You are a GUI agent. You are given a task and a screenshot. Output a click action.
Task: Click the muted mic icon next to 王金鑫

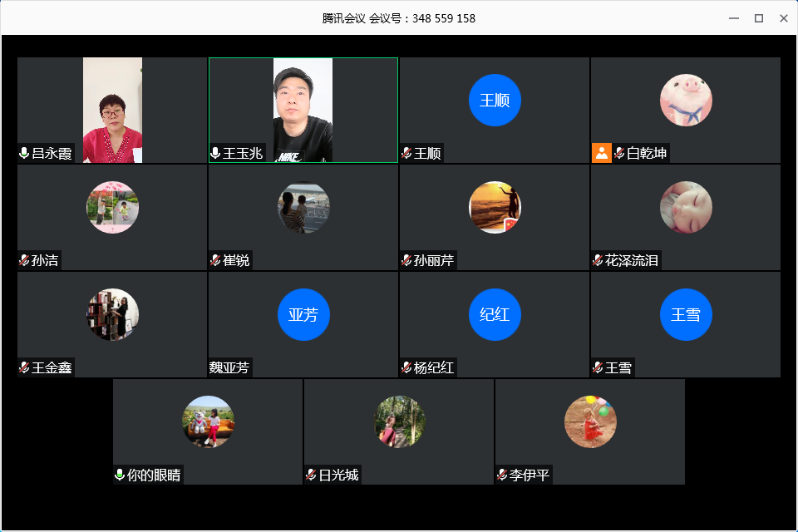coord(24,367)
